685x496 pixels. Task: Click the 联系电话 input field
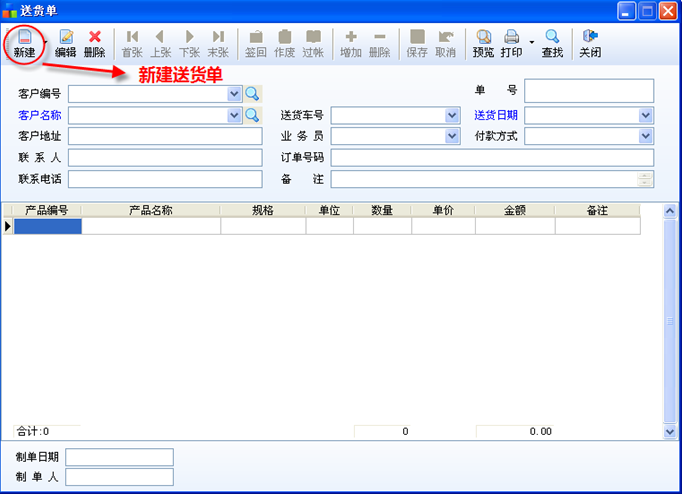(x=165, y=179)
